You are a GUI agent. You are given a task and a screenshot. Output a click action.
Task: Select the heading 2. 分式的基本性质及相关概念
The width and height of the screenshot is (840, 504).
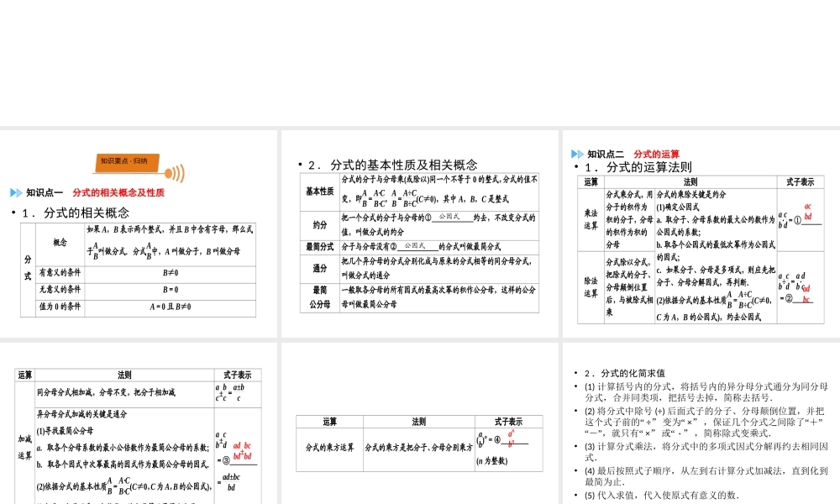click(393, 165)
